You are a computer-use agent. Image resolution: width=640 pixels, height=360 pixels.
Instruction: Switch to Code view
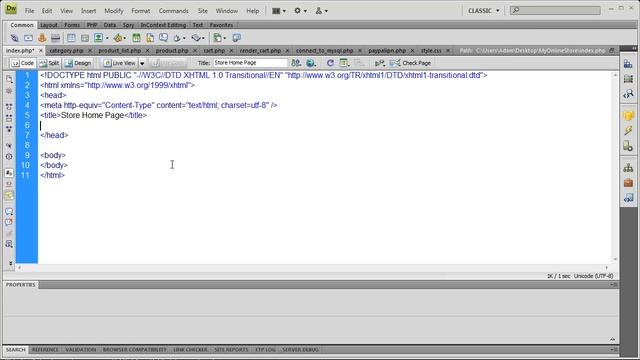(23, 63)
